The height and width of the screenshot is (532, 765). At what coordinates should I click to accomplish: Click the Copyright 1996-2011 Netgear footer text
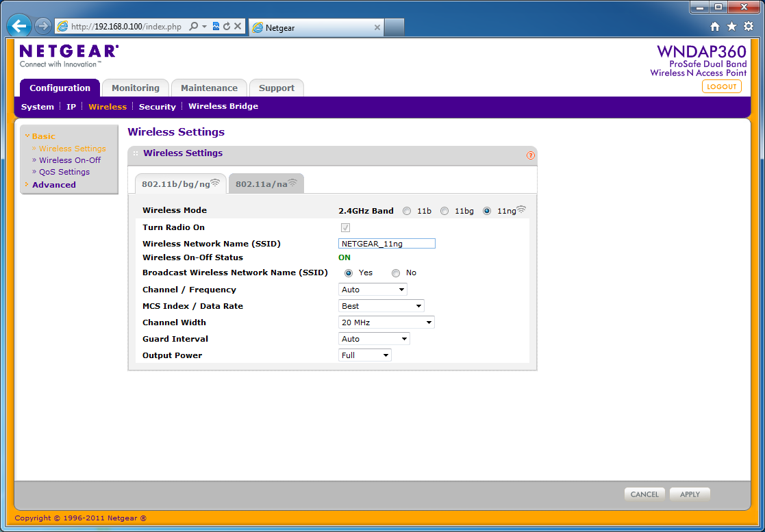pos(81,518)
